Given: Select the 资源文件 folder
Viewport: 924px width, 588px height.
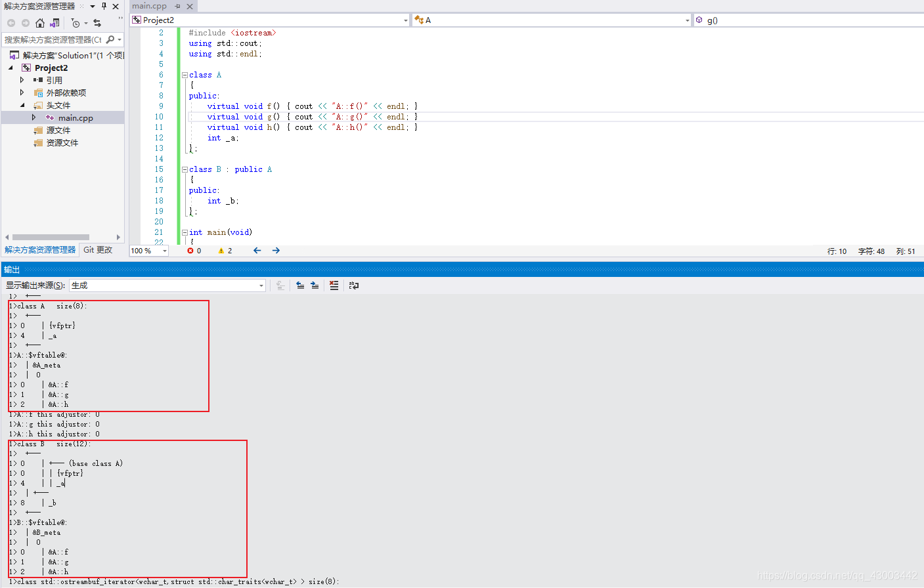Looking at the screenshot, I should point(62,142).
